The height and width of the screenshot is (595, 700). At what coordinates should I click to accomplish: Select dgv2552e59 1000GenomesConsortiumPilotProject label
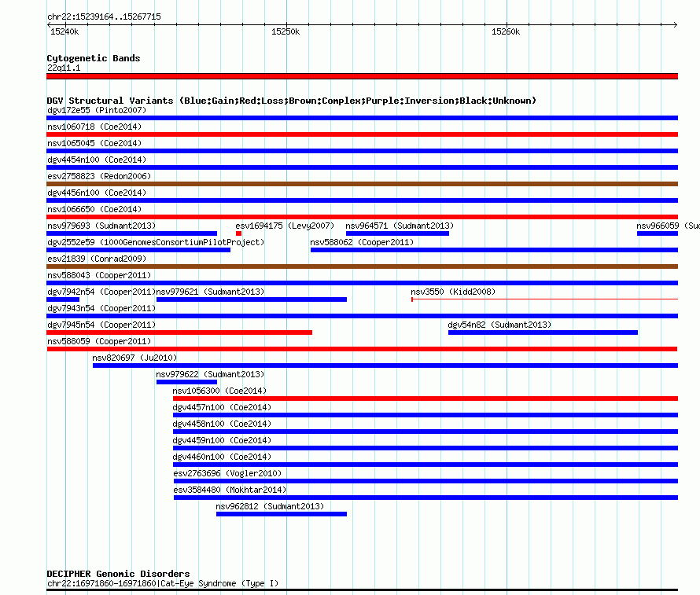156,242
